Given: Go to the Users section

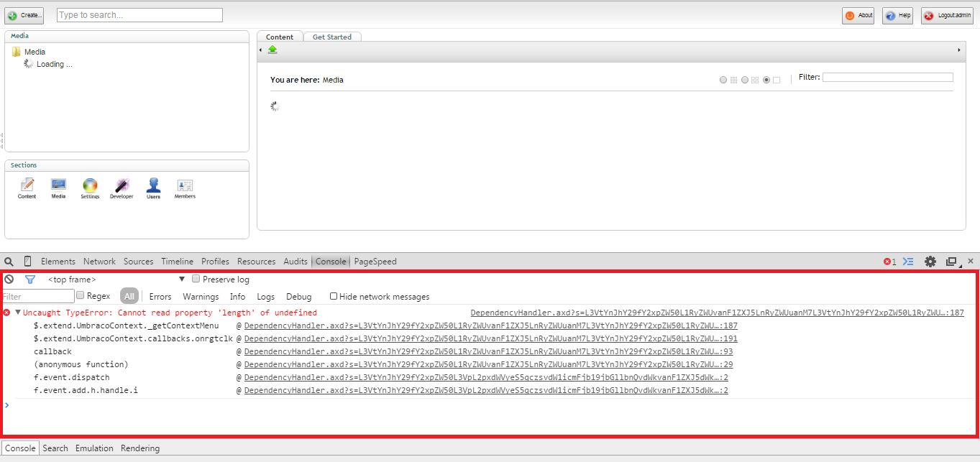Looking at the screenshot, I should tap(153, 187).
